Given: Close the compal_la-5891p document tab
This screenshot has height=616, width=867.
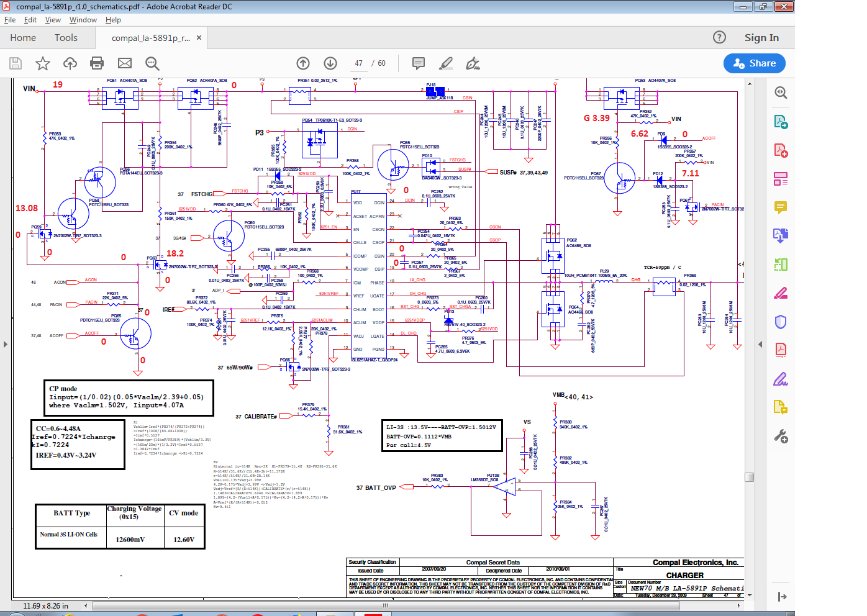Looking at the screenshot, I should coord(199,38).
